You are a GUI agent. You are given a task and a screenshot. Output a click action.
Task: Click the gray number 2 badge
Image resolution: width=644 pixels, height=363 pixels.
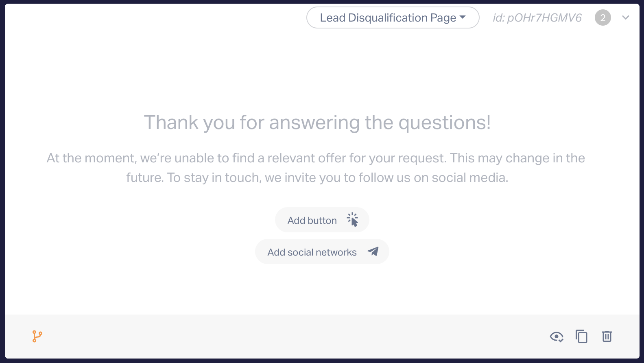pos(603,17)
